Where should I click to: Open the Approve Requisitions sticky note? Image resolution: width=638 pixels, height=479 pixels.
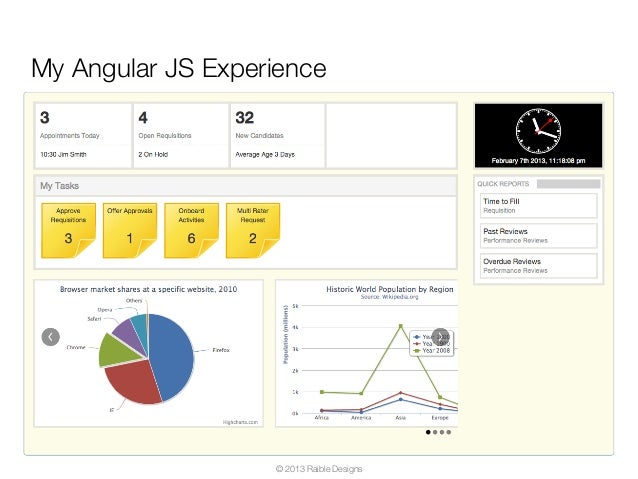[x=68, y=230]
